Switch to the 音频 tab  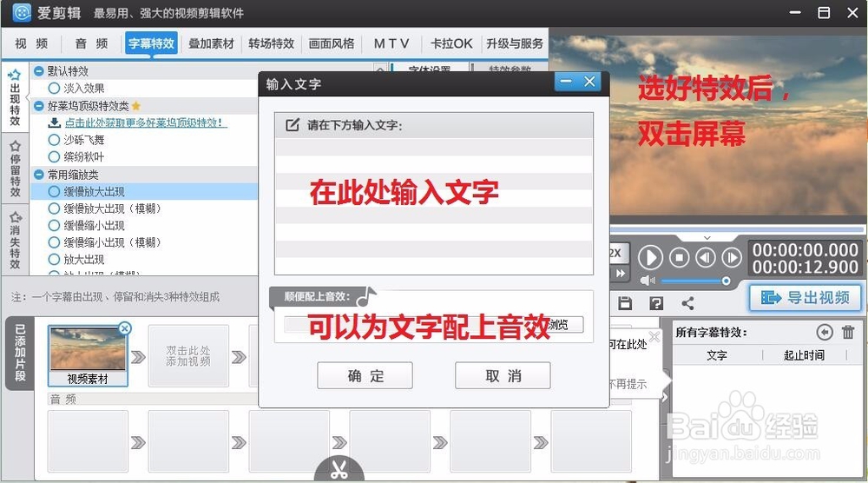click(x=91, y=43)
